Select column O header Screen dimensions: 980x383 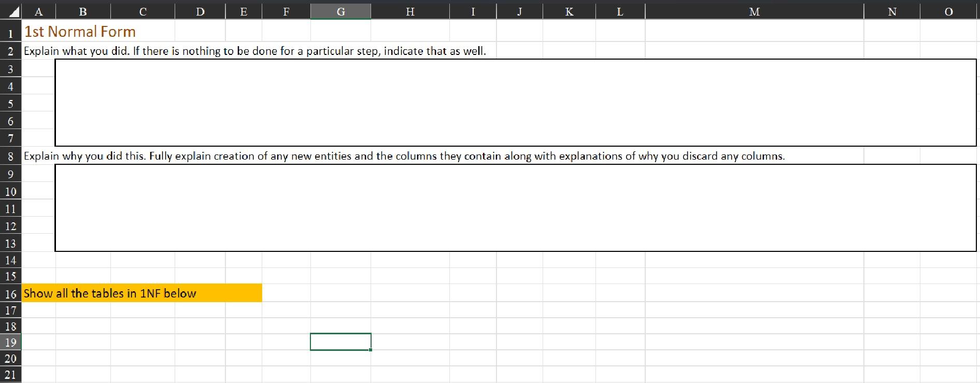[948, 11]
